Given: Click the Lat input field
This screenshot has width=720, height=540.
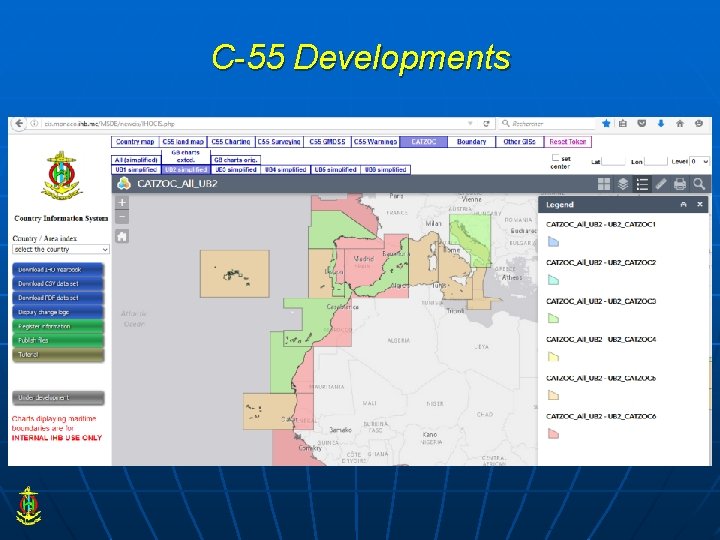Looking at the screenshot, I should [x=613, y=161].
